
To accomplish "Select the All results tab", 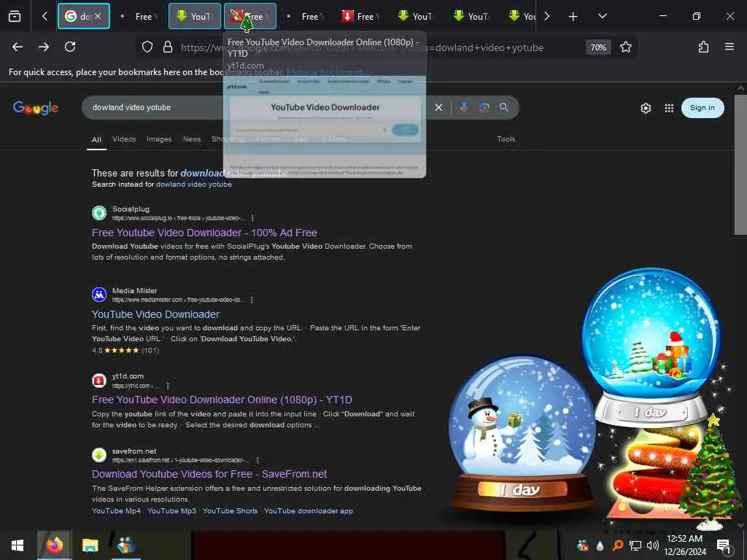I will [x=96, y=139].
